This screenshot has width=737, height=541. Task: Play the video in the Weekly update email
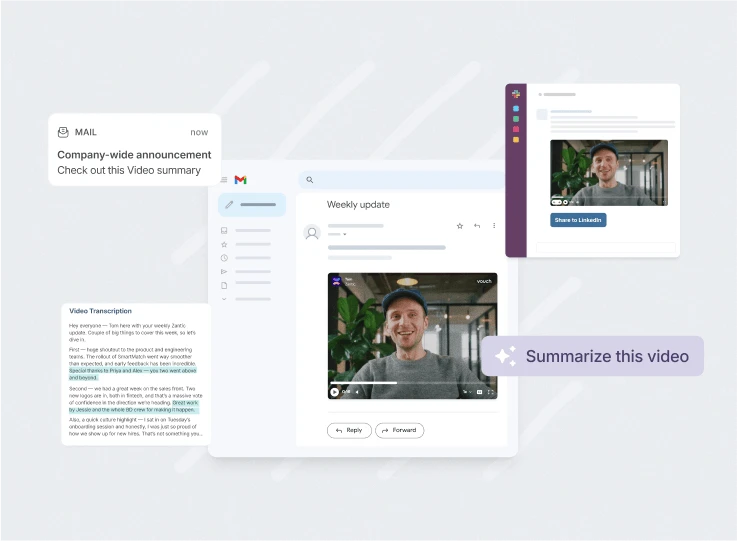pyautogui.click(x=334, y=392)
